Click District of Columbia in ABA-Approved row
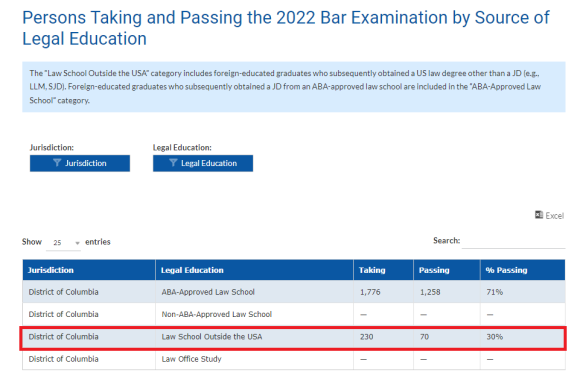 coord(64,292)
